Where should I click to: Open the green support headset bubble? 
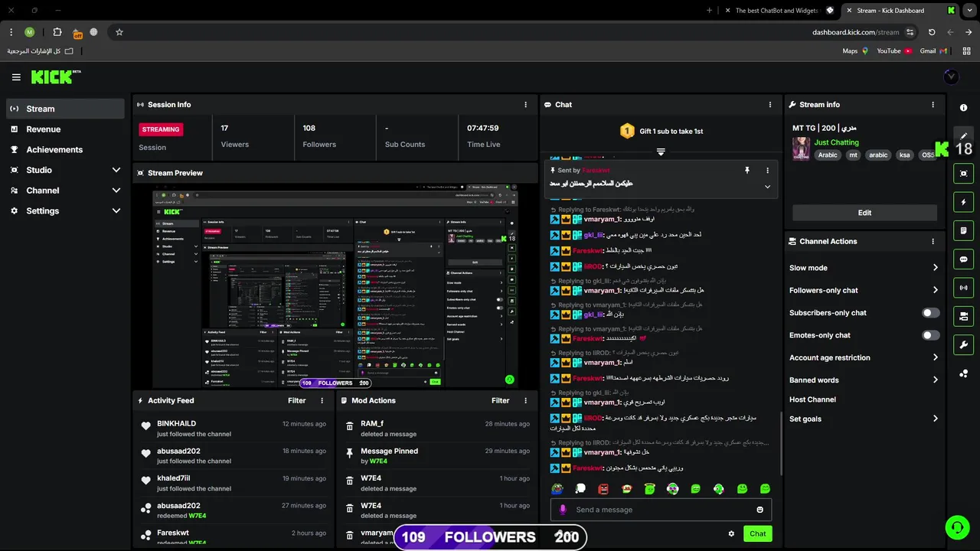[x=957, y=527]
